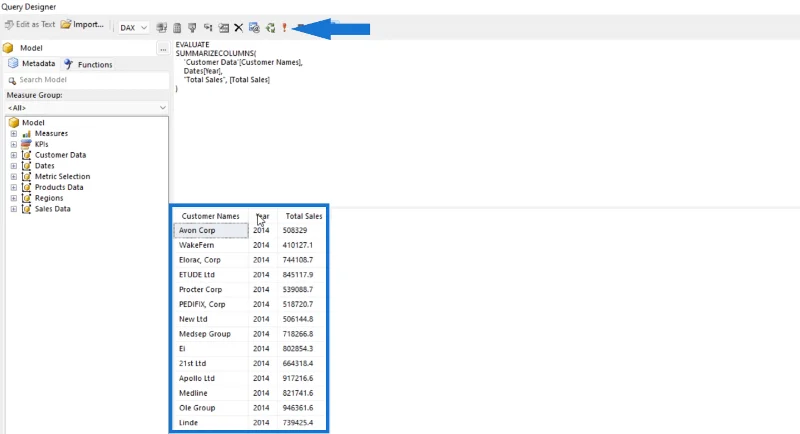Select the Procter Corp cell
This screenshot has width=800, height=434.
click(211, 290)
